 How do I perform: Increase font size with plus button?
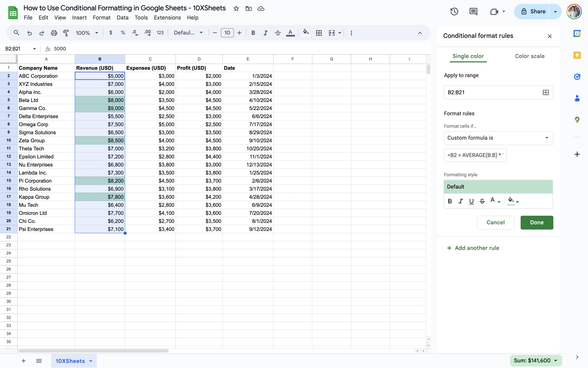[x=239, y=33]
